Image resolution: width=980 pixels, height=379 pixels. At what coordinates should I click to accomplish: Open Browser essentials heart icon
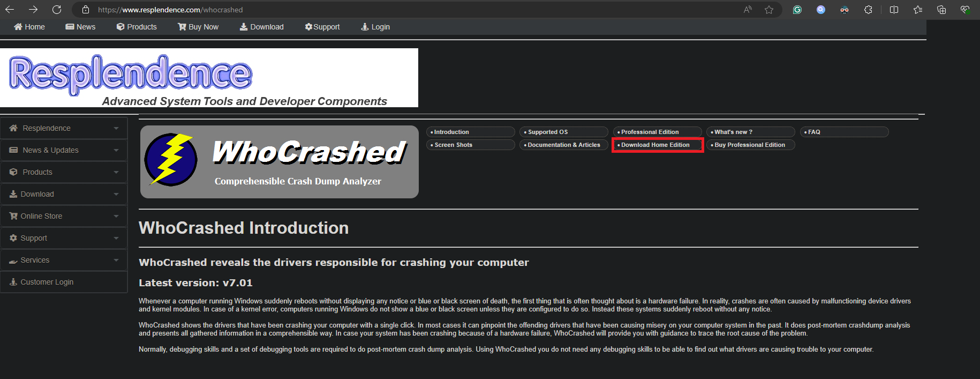[x=965, y=10]
